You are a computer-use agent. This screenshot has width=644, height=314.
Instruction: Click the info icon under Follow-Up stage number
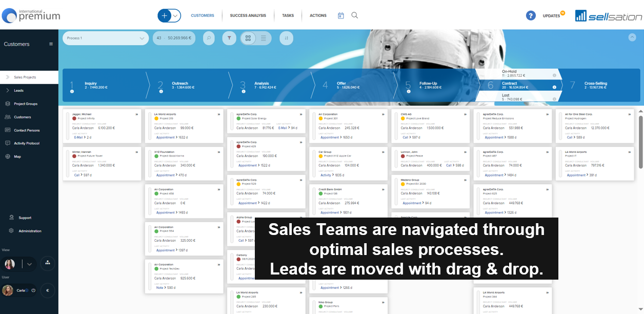tap(409, 91)
